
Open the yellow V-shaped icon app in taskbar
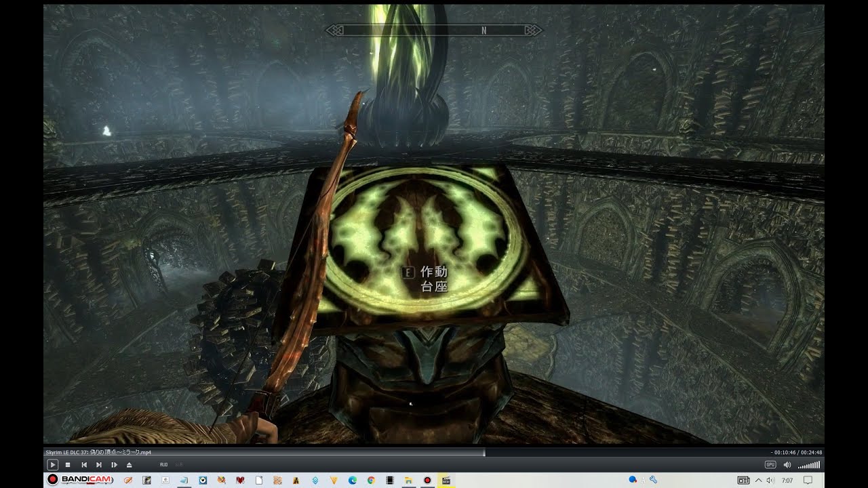click(334, 480)
